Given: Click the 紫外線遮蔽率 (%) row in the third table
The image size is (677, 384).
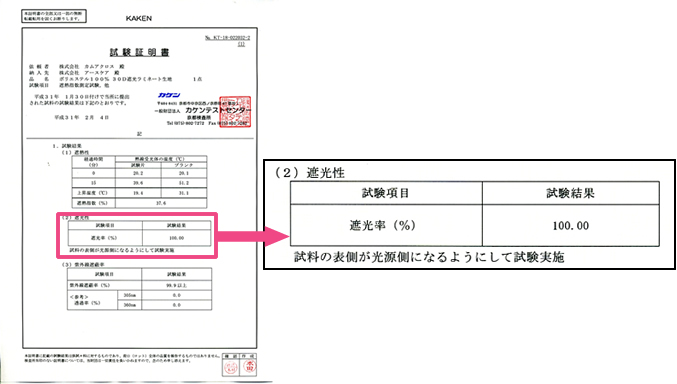Looking at the screenshot, I should [x=139, y=285].
